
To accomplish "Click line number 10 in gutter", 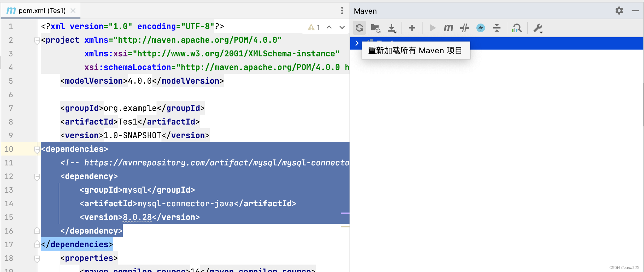I will click(x=9, y=149).
